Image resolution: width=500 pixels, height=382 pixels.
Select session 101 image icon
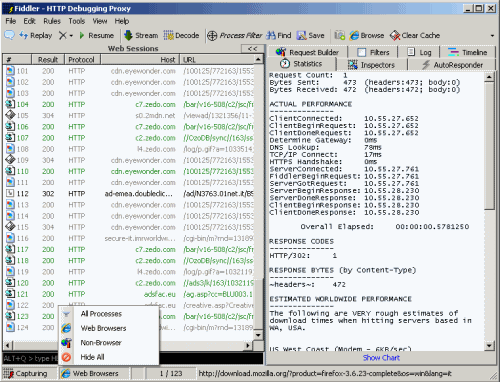[10, 71]
